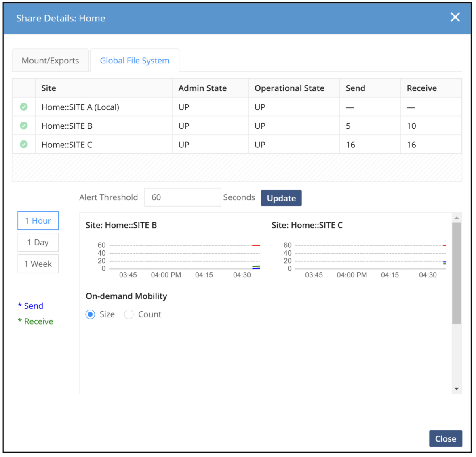Select the Home::SITE A (Local) row
Image resolution: width=476 pixels, height=457 pixels.
point(237,107)
